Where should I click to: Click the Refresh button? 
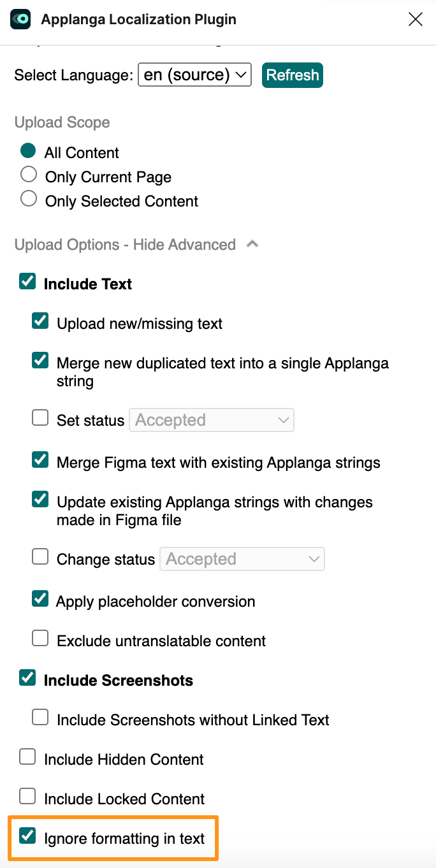coord(293,75)
